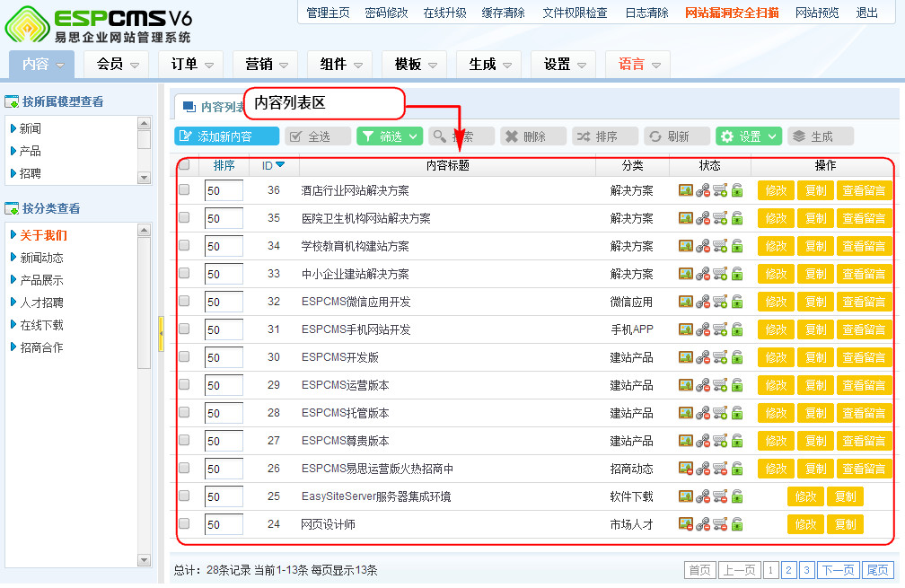
Task: Click the model list scrollbar down arrow
Action: pyautogui.click(x=145, y=178)
